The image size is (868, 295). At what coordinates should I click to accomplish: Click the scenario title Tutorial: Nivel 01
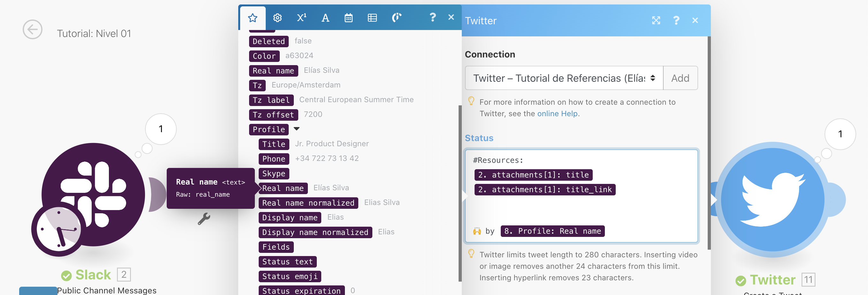point(94,34)
